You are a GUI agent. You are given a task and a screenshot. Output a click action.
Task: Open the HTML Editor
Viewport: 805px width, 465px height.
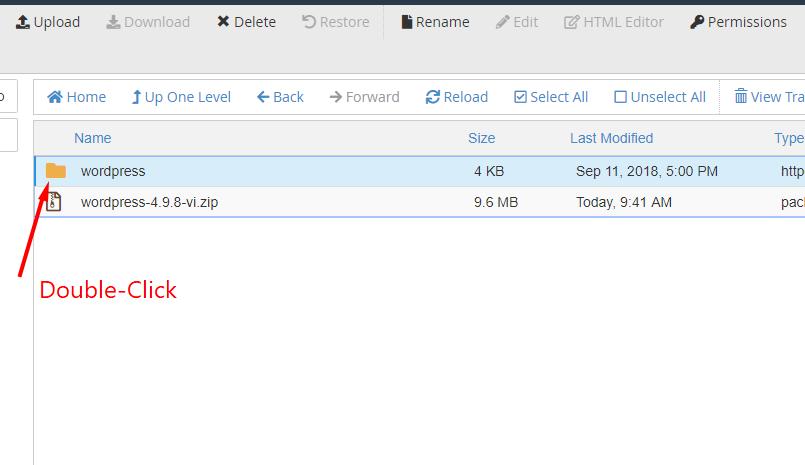coord(614,22)
